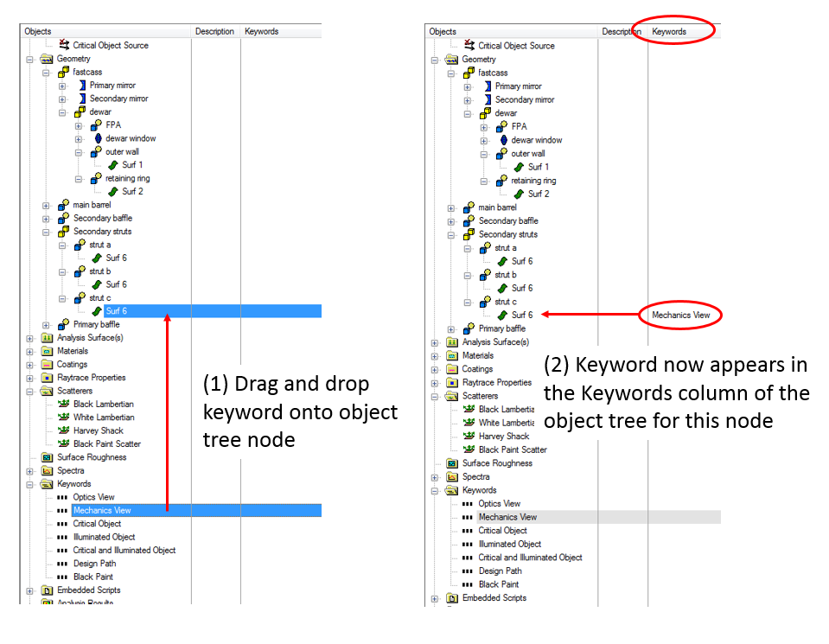
Task: Collapse the Geometry folder in right tree
Action: pyautogui.click(x=435, y=61)
